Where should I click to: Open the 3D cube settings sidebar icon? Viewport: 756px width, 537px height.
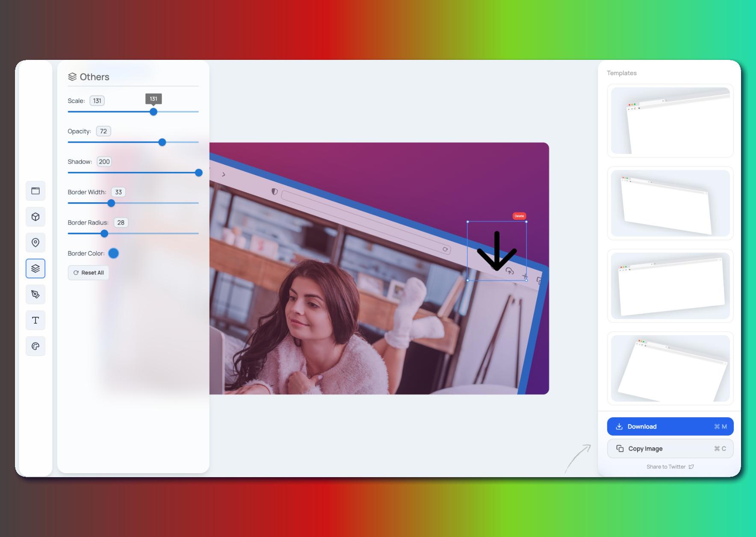click(35, 217)
